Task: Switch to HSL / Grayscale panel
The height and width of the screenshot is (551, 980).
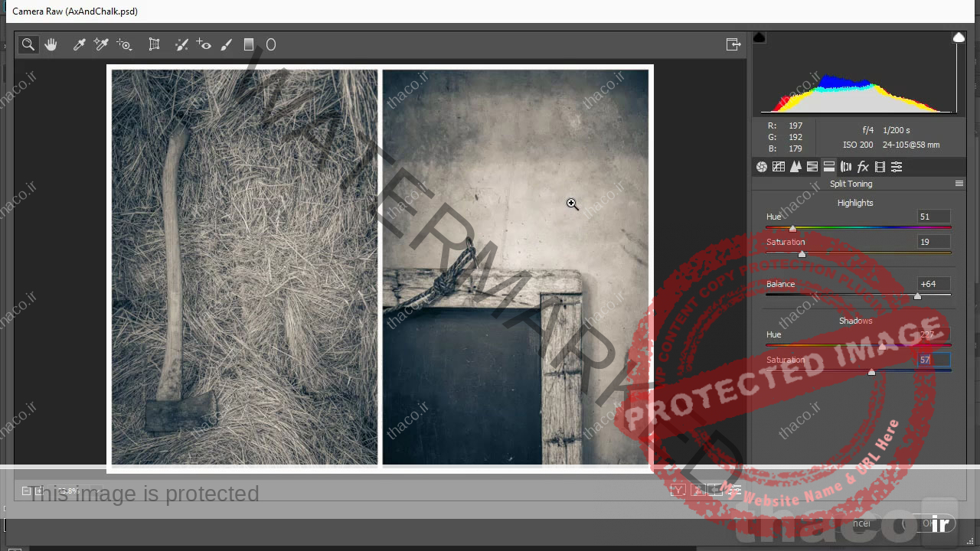Action: (812, 167)
